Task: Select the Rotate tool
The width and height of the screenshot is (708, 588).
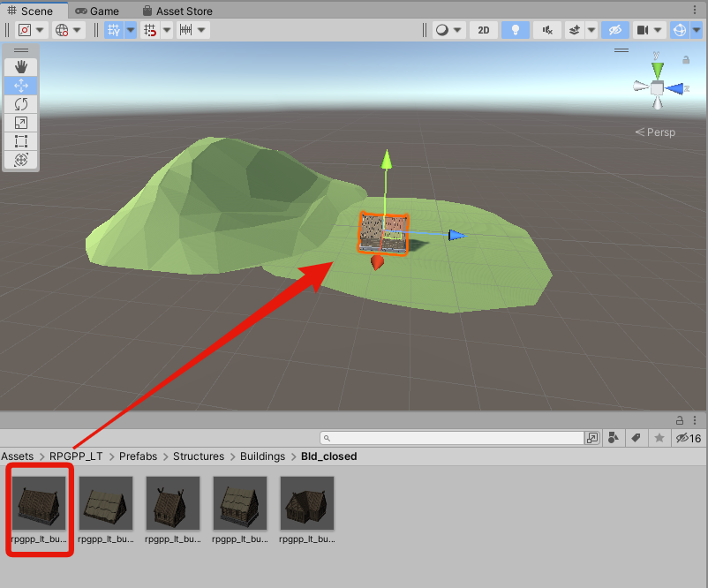Action: click(21, 104)
